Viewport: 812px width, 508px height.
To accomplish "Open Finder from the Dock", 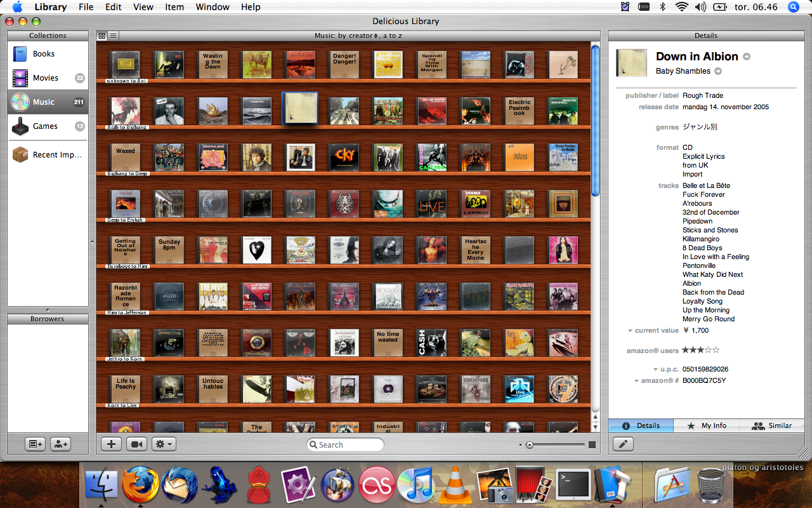I will tap(101, 485).
